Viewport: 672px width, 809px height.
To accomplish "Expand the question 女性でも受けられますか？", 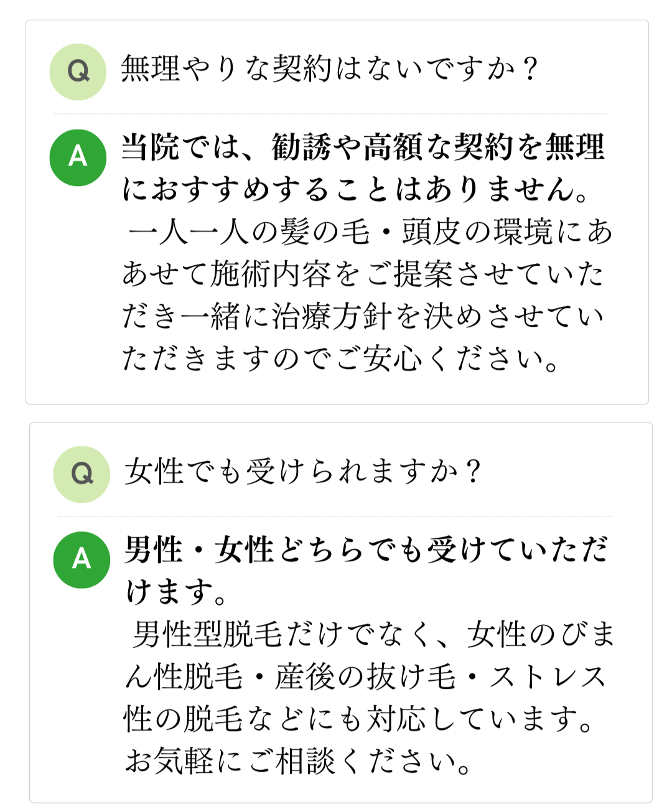I will pos(302,471).
